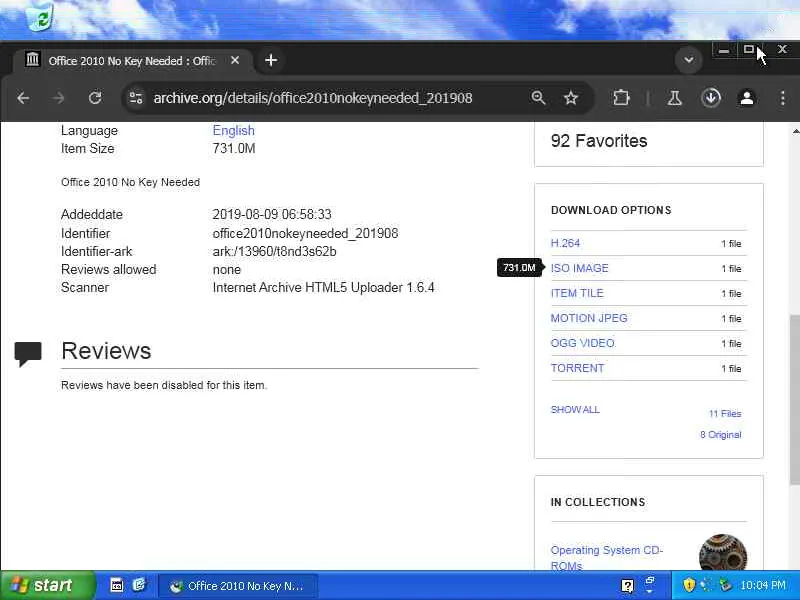The width and height of the screenshot is (800, 600).
Task: Open Chrome three-dot menu
Action: click(783, 97)
